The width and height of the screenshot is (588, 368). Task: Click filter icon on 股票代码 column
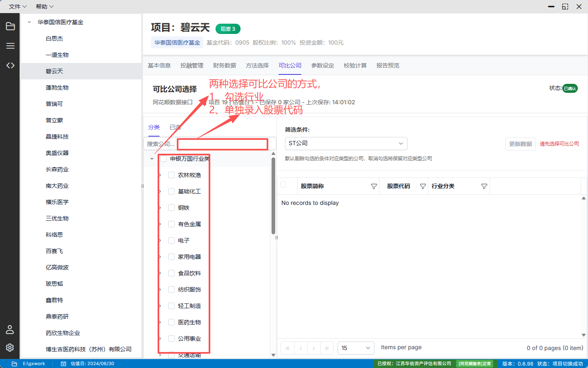423,186
